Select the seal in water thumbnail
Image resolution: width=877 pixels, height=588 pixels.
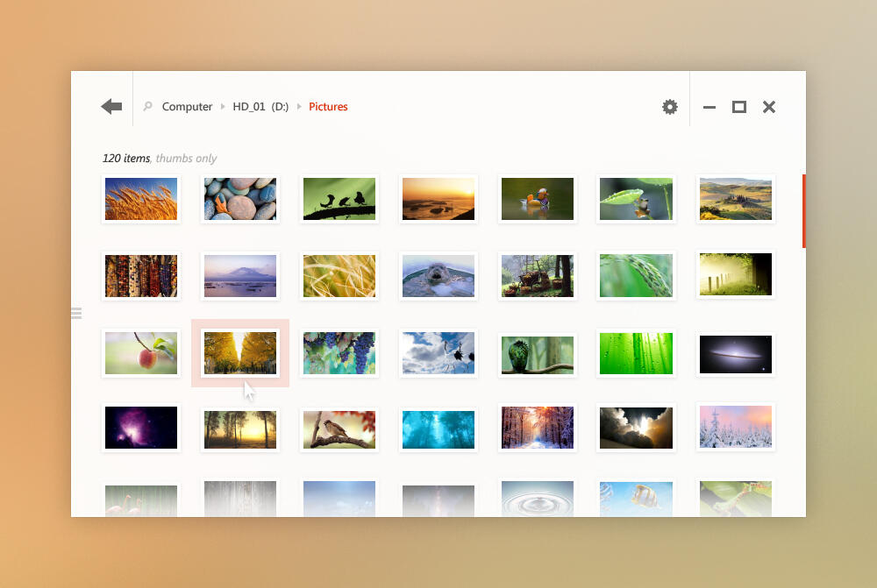438,276
